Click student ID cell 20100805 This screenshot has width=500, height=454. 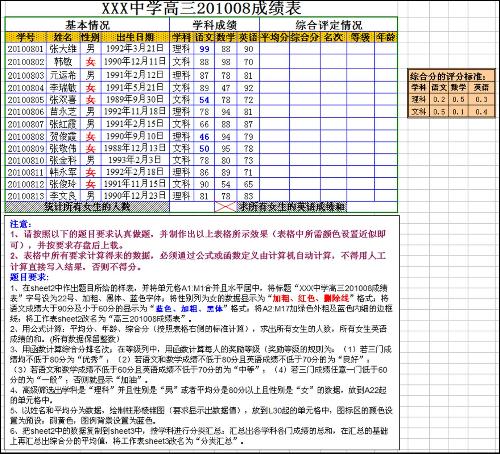(26, 100)
